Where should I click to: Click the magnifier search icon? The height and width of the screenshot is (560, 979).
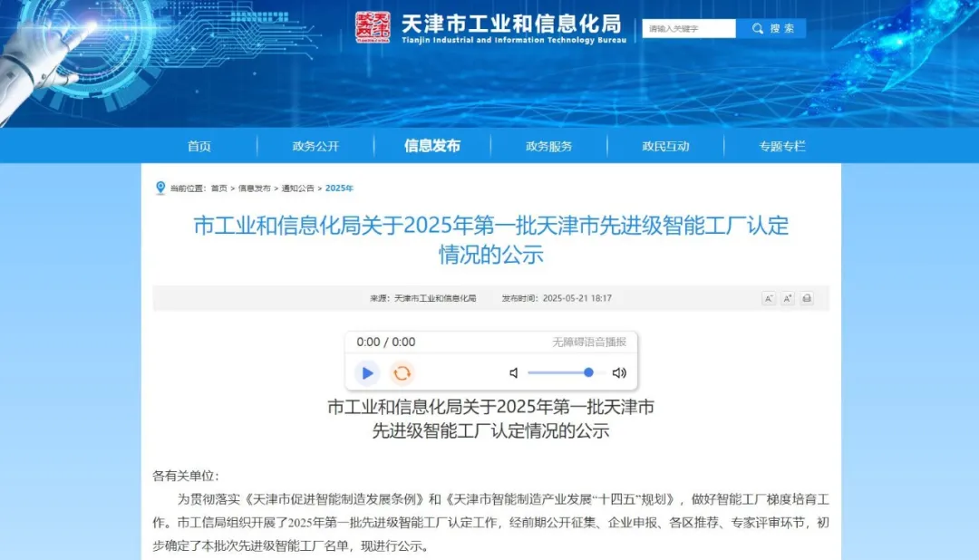pos(757,29)
